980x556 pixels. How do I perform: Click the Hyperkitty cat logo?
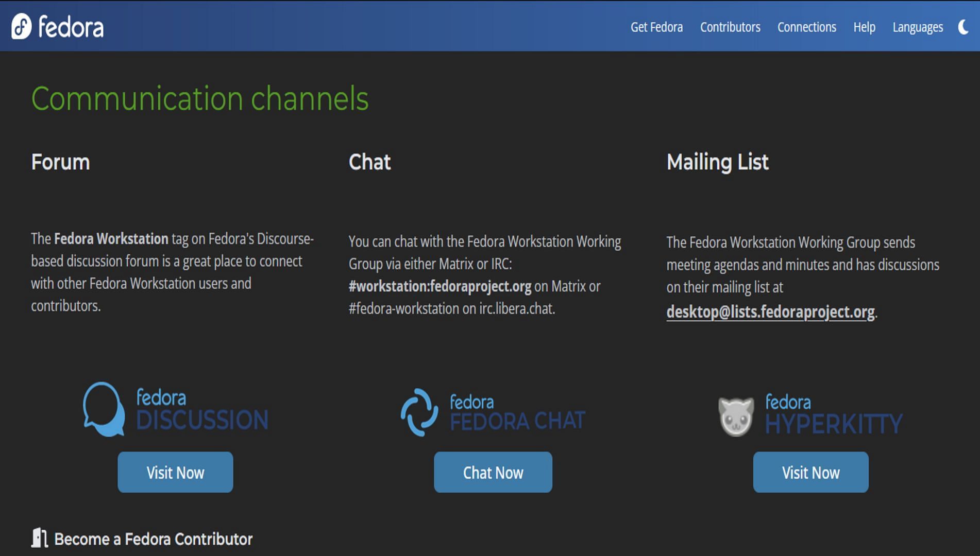tap(736, 416)
